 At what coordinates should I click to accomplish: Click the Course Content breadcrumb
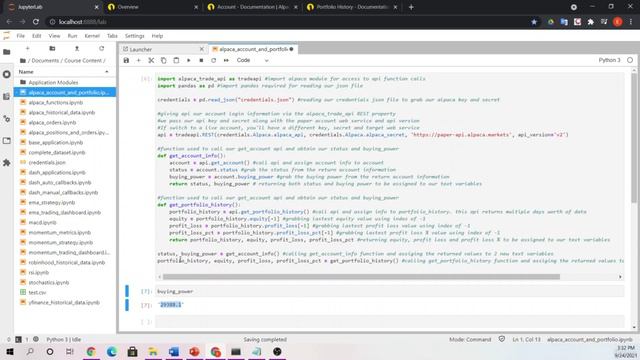(82, 60)
